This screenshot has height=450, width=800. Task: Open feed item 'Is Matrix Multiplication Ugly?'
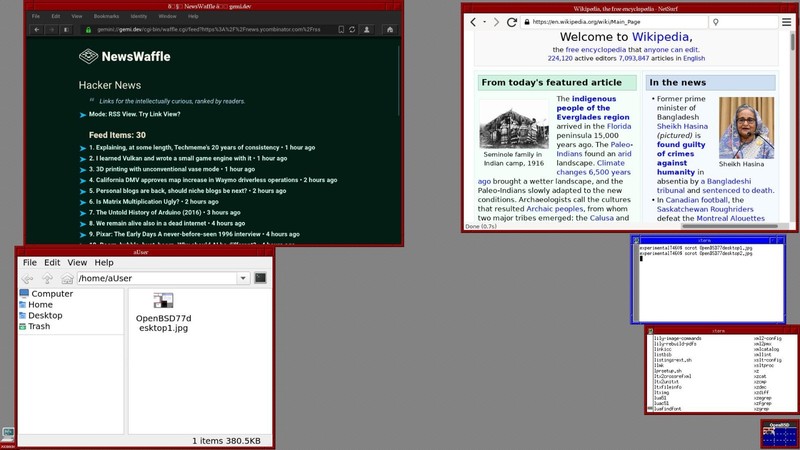pos(154,202)
